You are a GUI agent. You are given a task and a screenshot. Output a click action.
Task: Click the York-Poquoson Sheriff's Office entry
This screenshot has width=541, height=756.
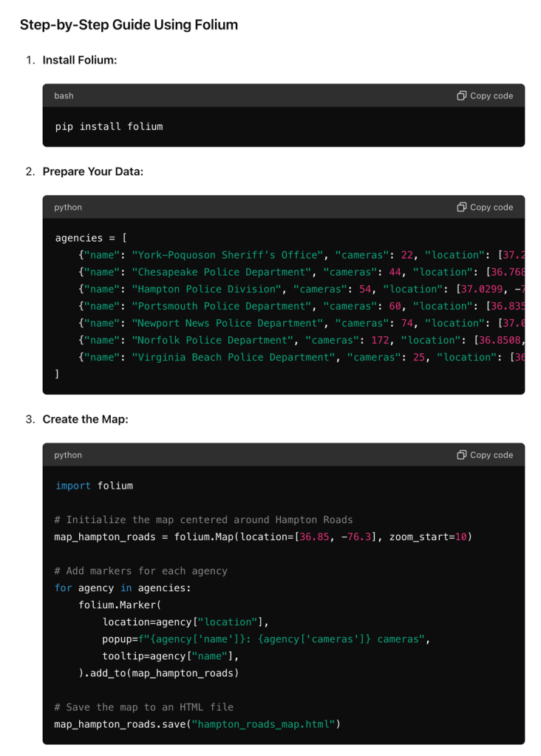pyautogui.click(x=225, y=255)
